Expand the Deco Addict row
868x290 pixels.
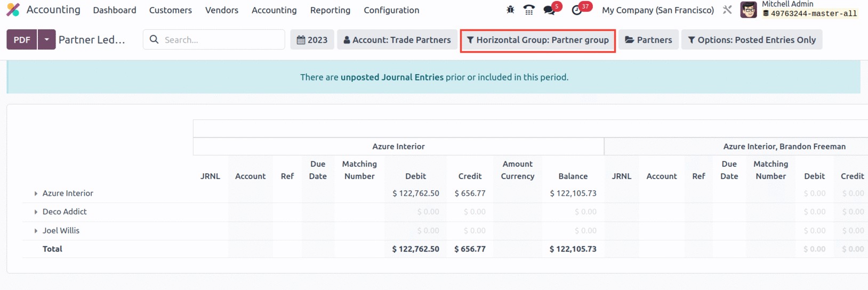click(x=36, y=212)
